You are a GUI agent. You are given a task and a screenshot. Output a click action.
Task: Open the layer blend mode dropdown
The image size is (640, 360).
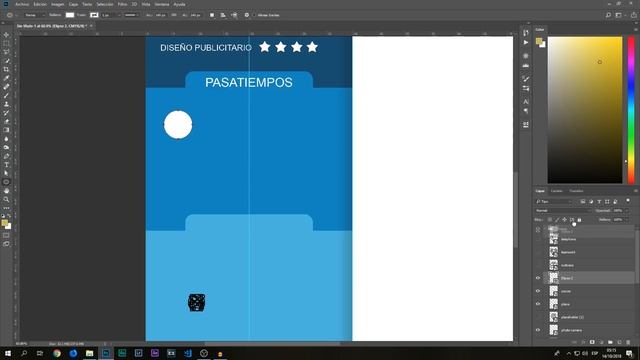click(563, 211)
